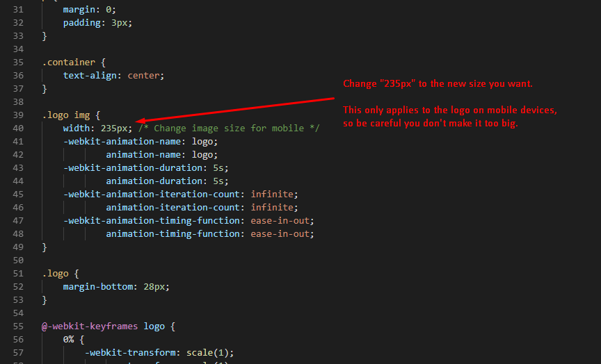The height and width of the screenshot is (364, 601).
Task: Click the "Change image size for mobile" comment
Action: (229, 129)
